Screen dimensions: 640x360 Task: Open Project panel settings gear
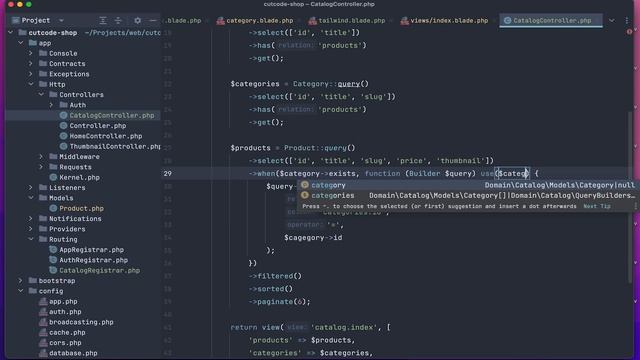tap(138, 20)
